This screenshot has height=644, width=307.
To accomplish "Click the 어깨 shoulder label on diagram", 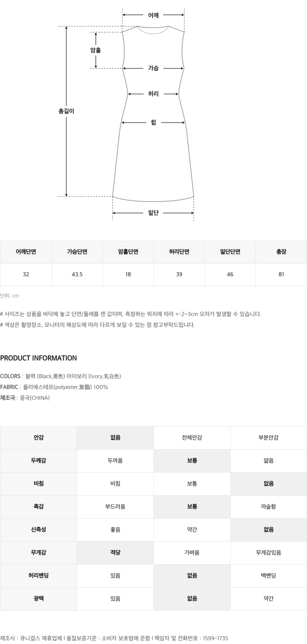I will point(153,15).
